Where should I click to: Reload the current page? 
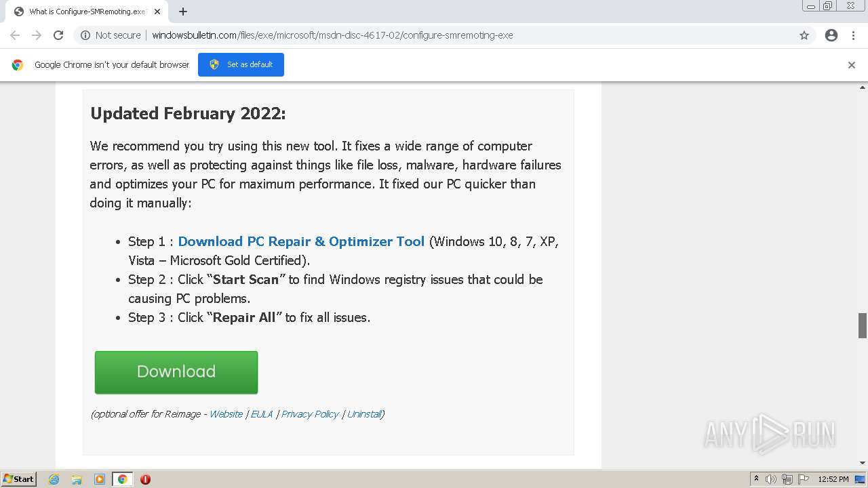[x=58, y=35]
